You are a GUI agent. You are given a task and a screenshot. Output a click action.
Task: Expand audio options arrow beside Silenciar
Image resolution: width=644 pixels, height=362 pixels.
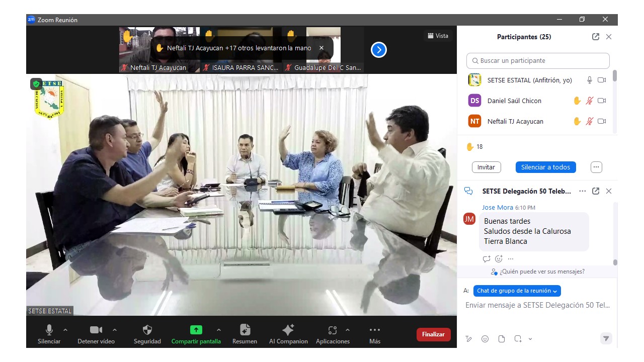65,330
